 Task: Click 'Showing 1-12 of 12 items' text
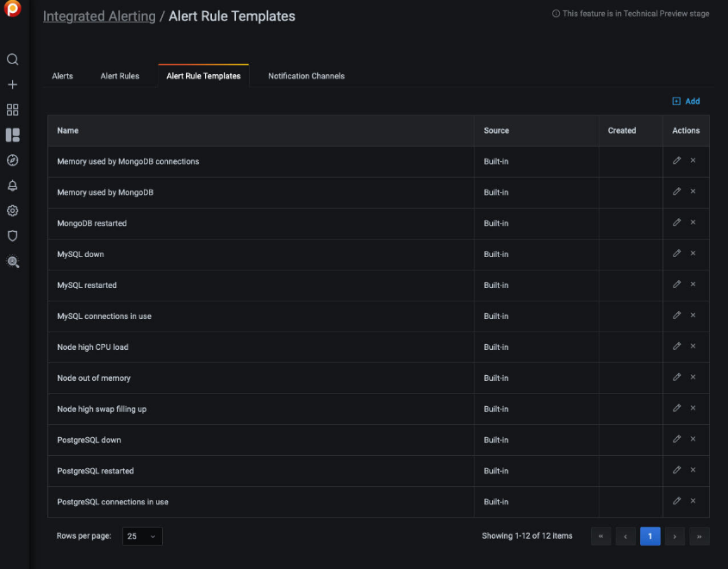(x=527, y=536)
